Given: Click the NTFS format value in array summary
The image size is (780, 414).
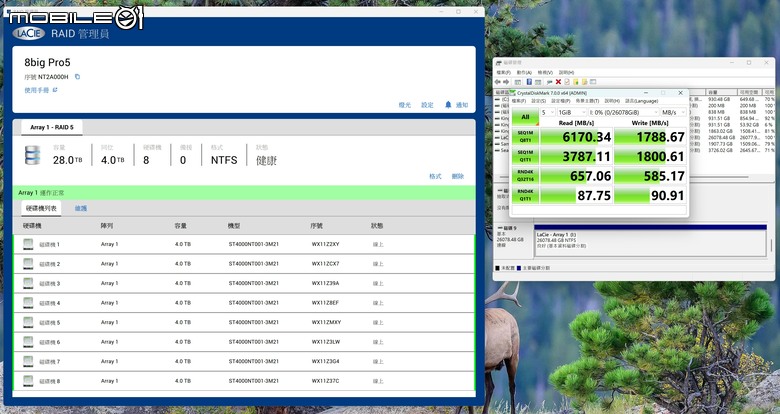Looking at the screenshot, I should point(224,160).
